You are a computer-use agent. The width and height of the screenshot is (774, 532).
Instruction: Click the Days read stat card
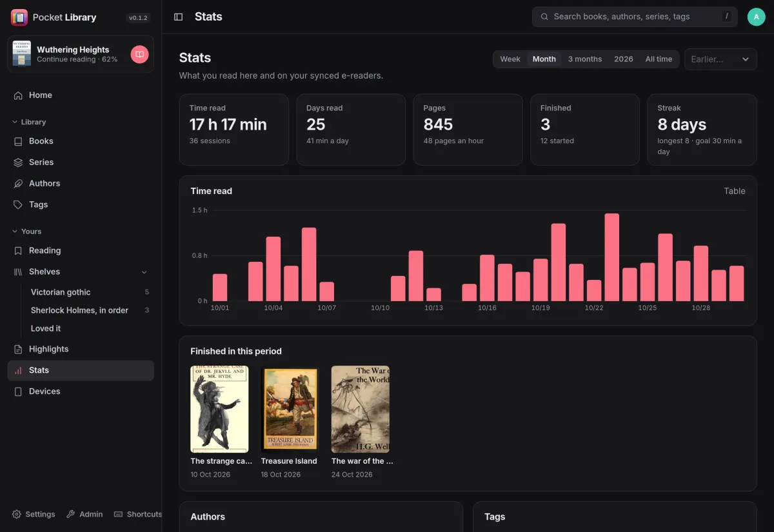point(351,130)
